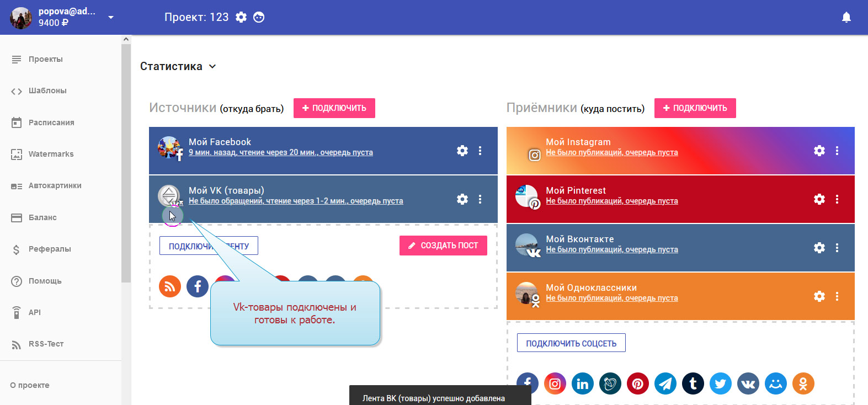Click the Telegram icon in social networks row

(x=665, y=383)
